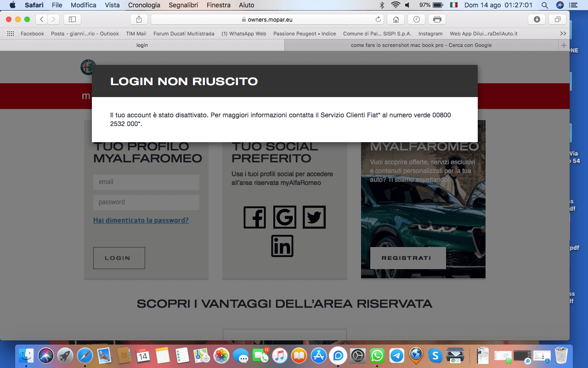Open the Facebook bookmark in favorites bar
Screen dimensions: 588x368
[x=32, y=34]
